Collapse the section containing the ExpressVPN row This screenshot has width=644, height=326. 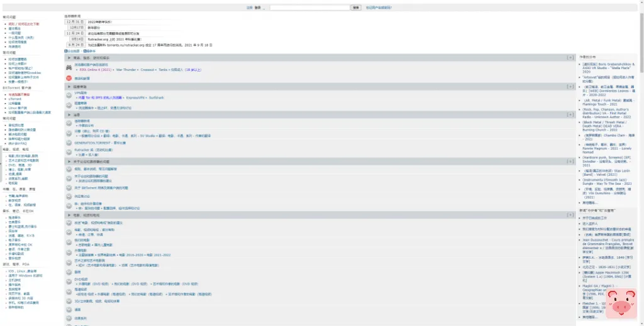(x=69, y=87)
